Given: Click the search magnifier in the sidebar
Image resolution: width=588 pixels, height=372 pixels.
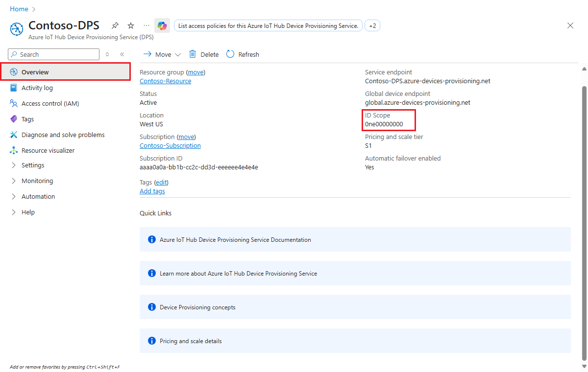Looking at the screenshot, I should pos(14,54).
